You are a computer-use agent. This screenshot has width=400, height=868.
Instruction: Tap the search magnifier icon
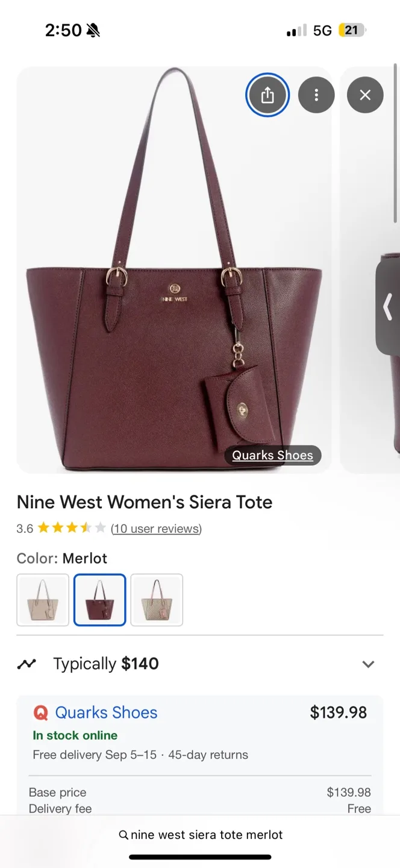123,835
